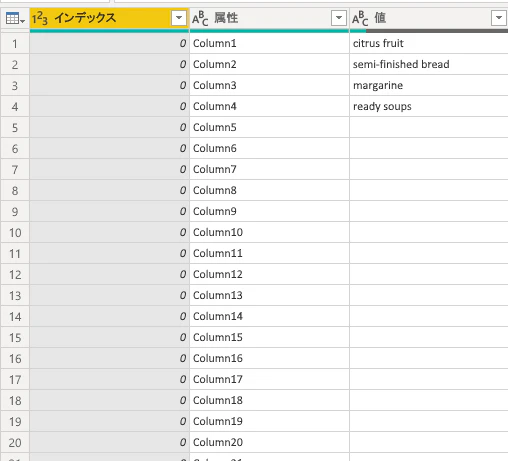Select row number 3 header

point(15,85)
